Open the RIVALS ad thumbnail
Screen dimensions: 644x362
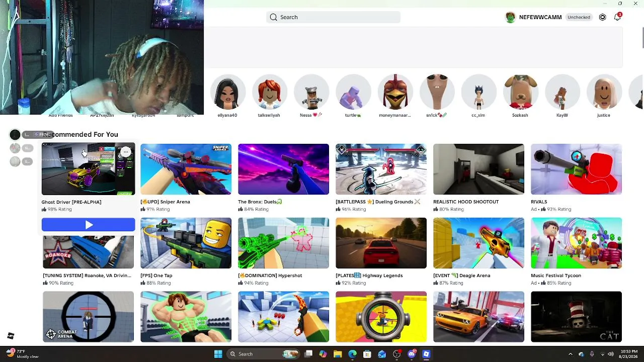577,169
